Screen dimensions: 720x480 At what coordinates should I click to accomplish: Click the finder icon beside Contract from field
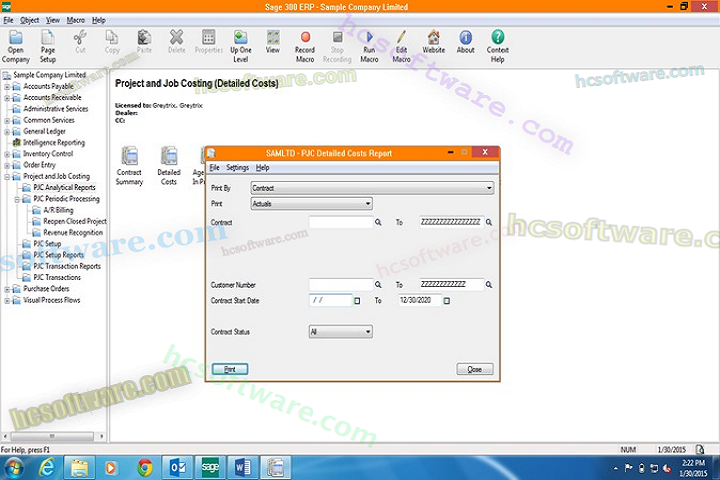tap(378, 222)
